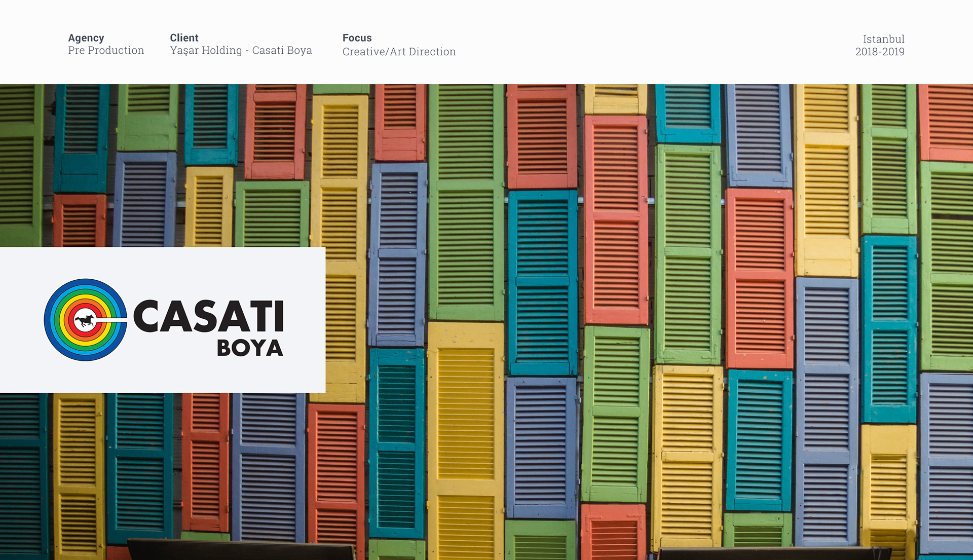Click the Istanbul location text

coord(883,39)
